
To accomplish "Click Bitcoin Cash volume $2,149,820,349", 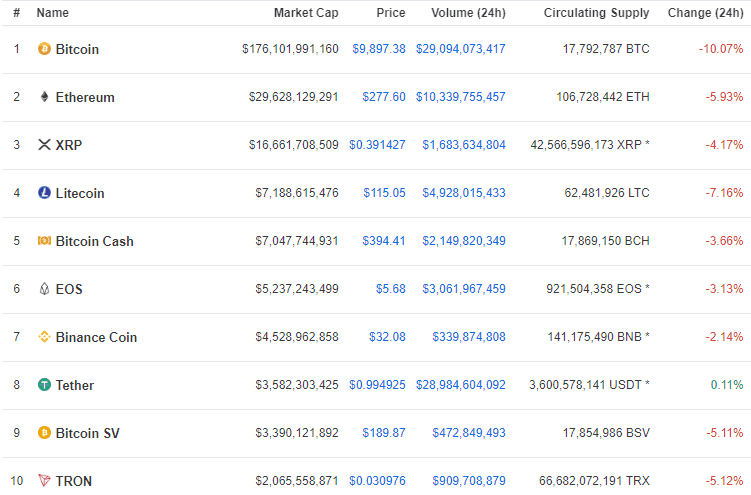I will (464, 240).
